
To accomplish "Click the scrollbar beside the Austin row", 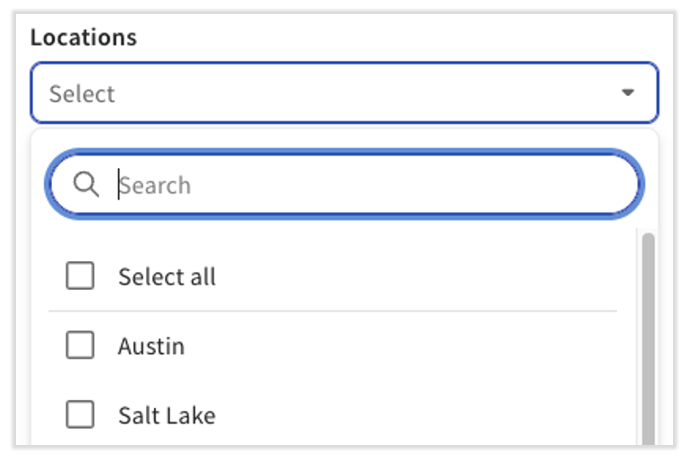I will pyautogui.click(x=648, y=346).
